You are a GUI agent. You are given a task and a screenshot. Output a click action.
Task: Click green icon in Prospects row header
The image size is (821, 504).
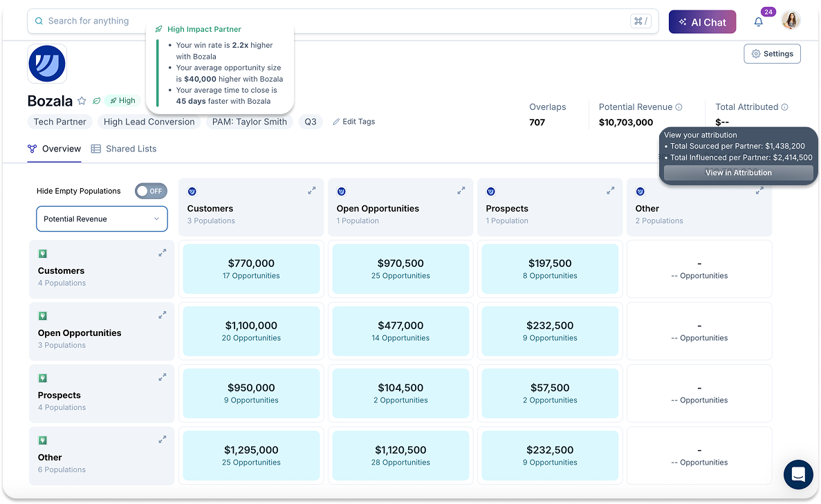[x=43, y=378]
